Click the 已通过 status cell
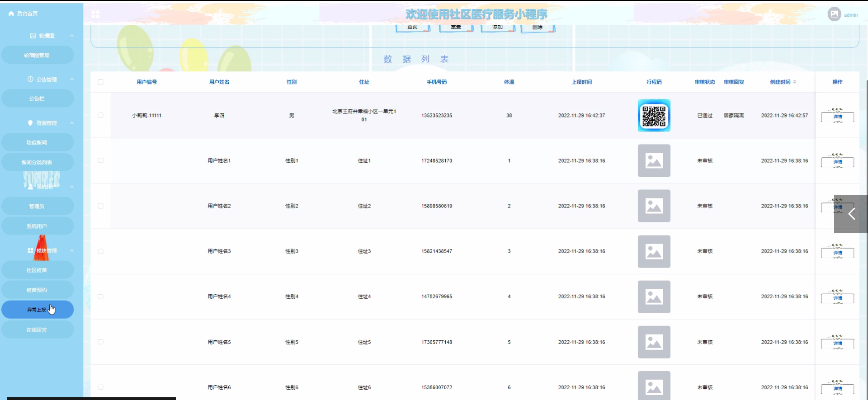 click(x=705, y=115)
